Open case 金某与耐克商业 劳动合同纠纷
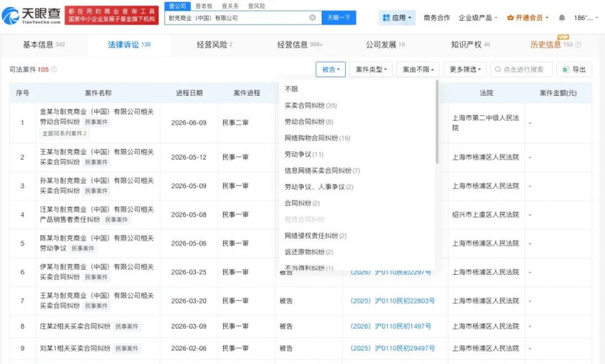Screen dimensions: 605x364 pos(97,117)
